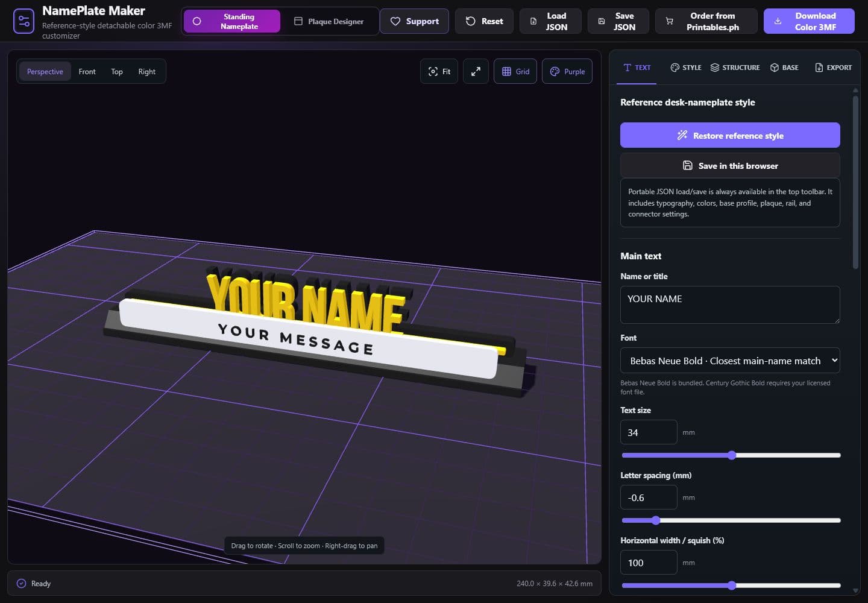
Task: Open the STYLE tab
Action: pyautogui.click(x=686, y=68)
